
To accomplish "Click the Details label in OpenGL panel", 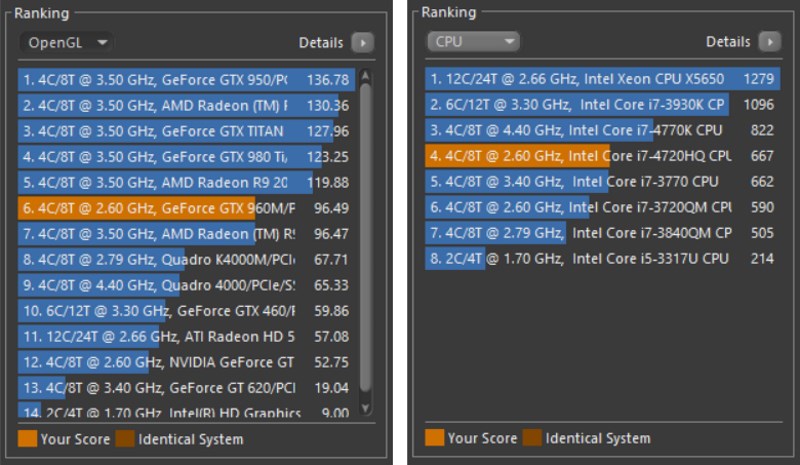I will click(x=321, y=43).
